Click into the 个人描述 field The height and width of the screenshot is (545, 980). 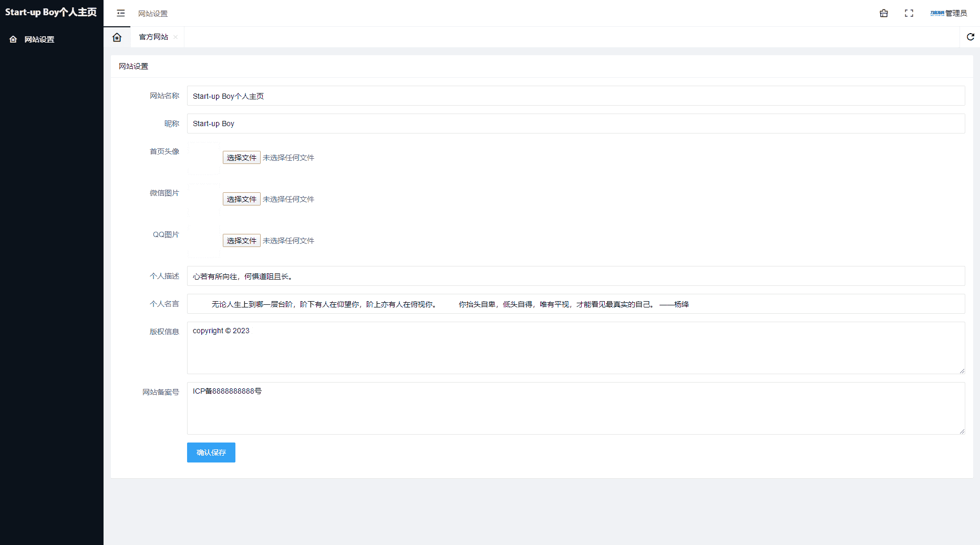point(575,276)
